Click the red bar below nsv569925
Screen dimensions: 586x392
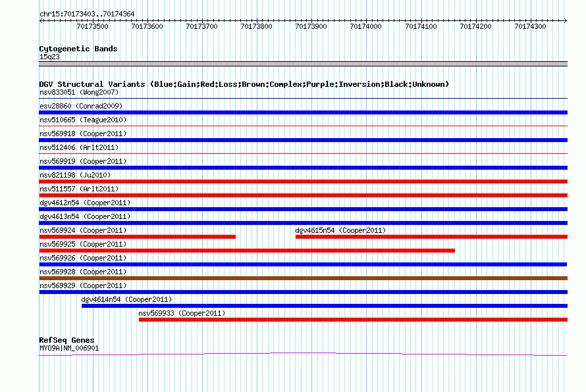point(247,251)
